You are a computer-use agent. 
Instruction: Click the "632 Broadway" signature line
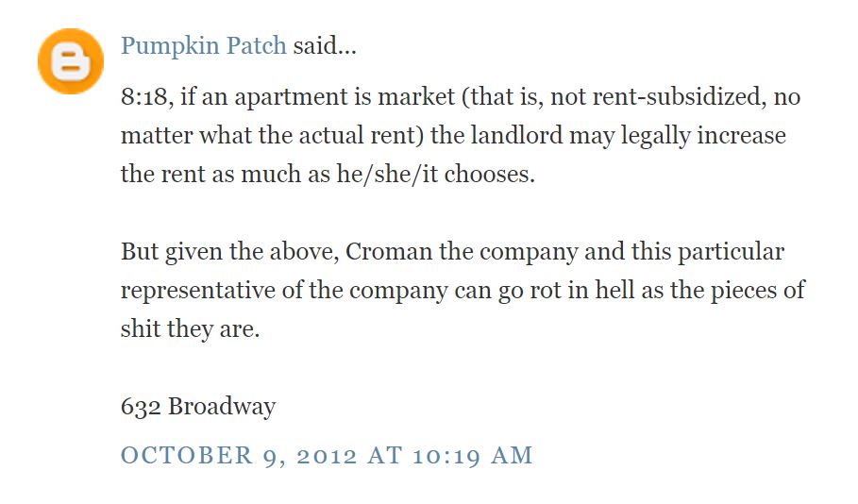(198, 406)
